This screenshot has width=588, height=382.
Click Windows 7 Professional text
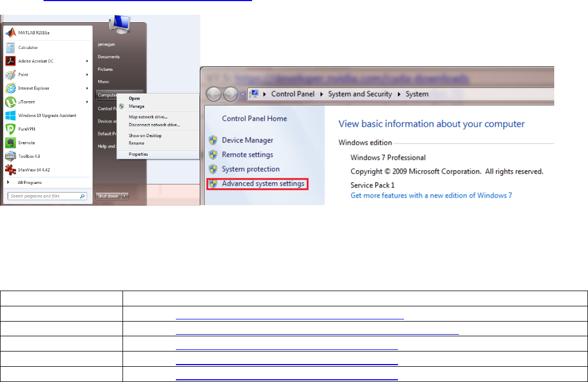[388, 158]
